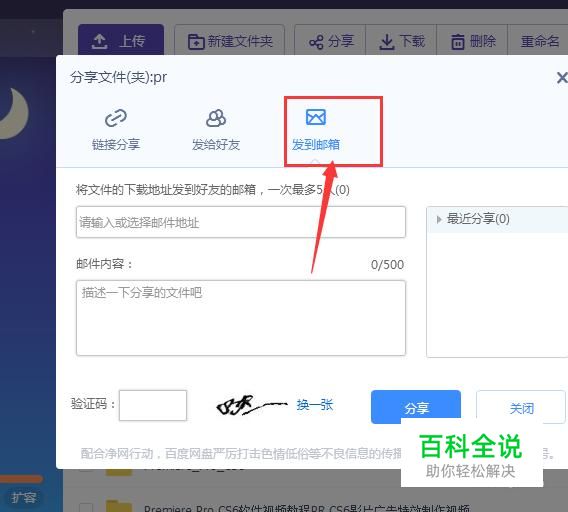Select the 发到邮箱 envelope icon

pos(316,117)
